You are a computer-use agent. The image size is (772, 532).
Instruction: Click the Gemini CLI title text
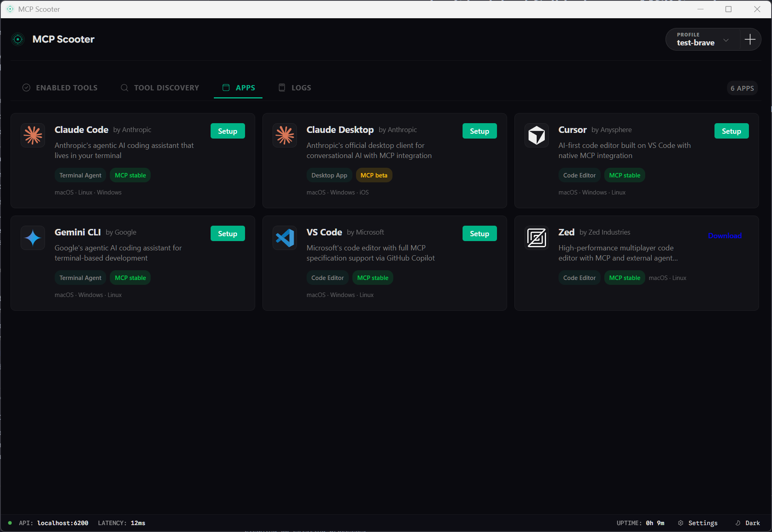[x=78, y=232]
